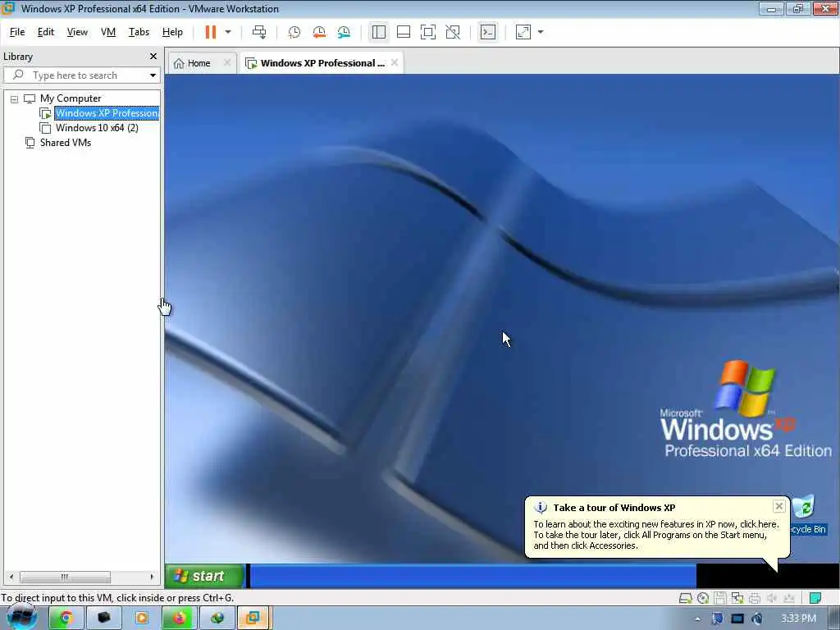
Task: Click the library scrollbar right arrow
Action: click(152, 577)
